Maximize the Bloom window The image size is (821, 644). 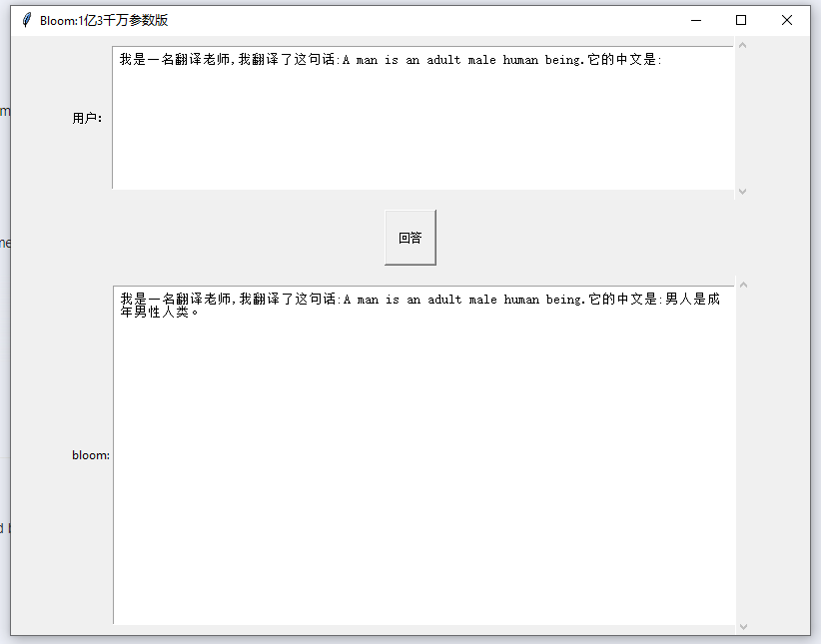pyautogui.click(x=741, y=20)
